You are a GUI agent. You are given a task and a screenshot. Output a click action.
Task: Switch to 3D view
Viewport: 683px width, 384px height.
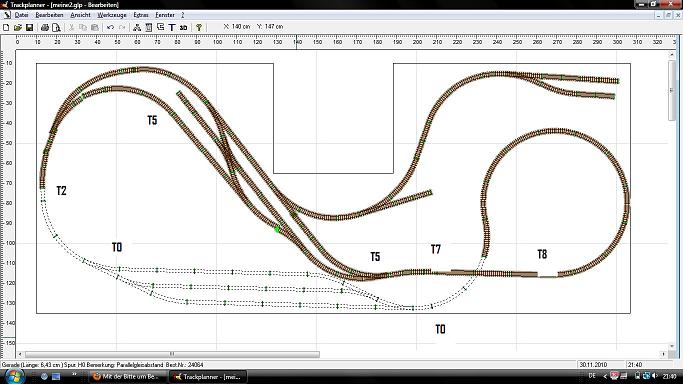(x=183, y=27)
